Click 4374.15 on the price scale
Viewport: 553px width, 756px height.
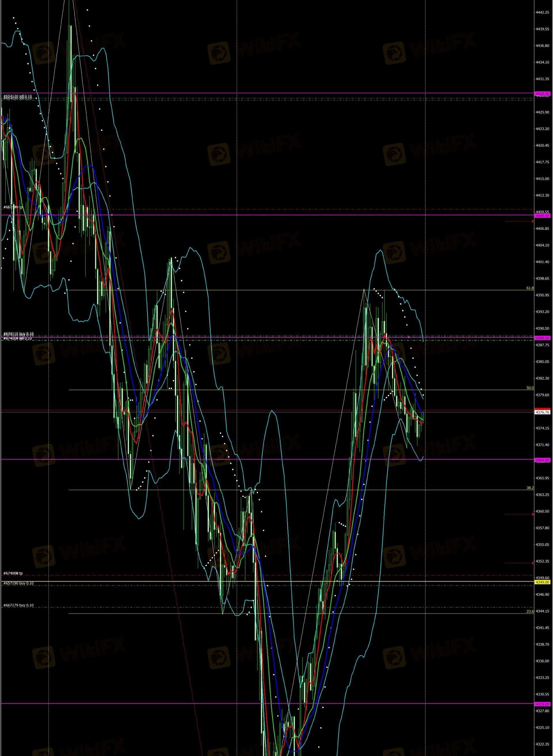pyautogui.click(x=542, y=428)
